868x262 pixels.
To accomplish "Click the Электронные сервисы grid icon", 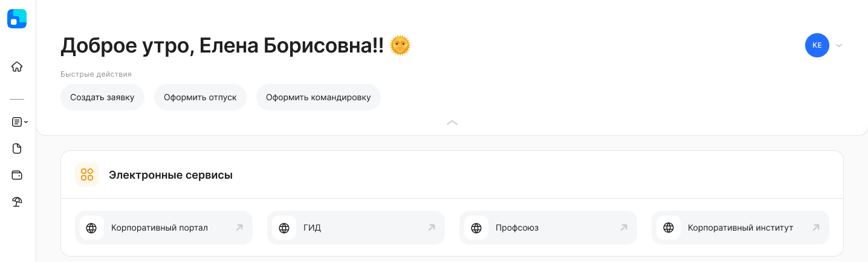I will point(87,174).
